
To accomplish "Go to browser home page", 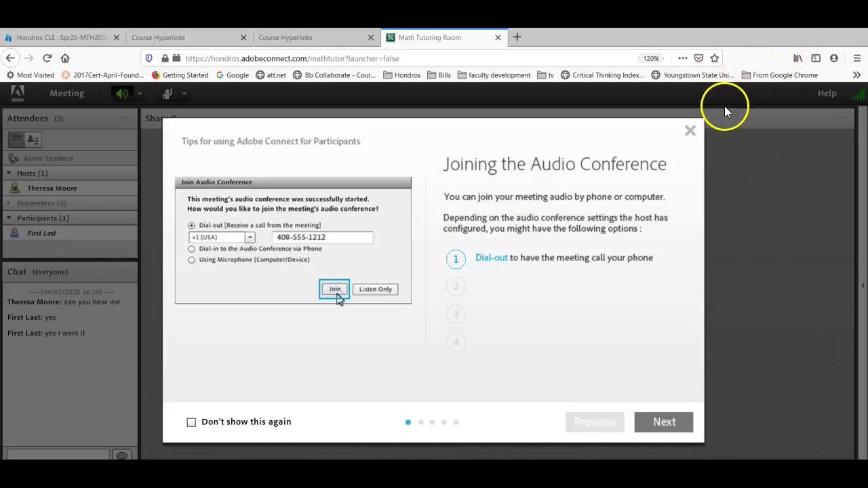I will pyautogui.click(x=65, y=58).
